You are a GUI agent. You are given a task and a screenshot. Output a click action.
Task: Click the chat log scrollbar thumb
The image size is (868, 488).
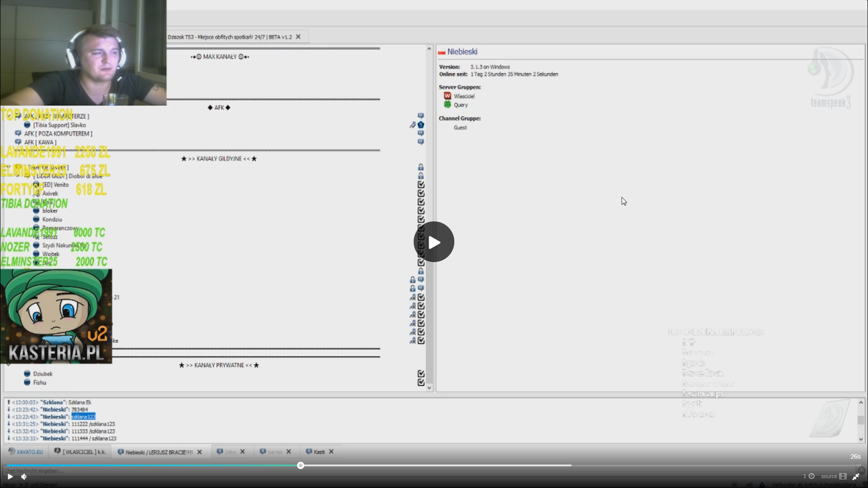(861, 420)
